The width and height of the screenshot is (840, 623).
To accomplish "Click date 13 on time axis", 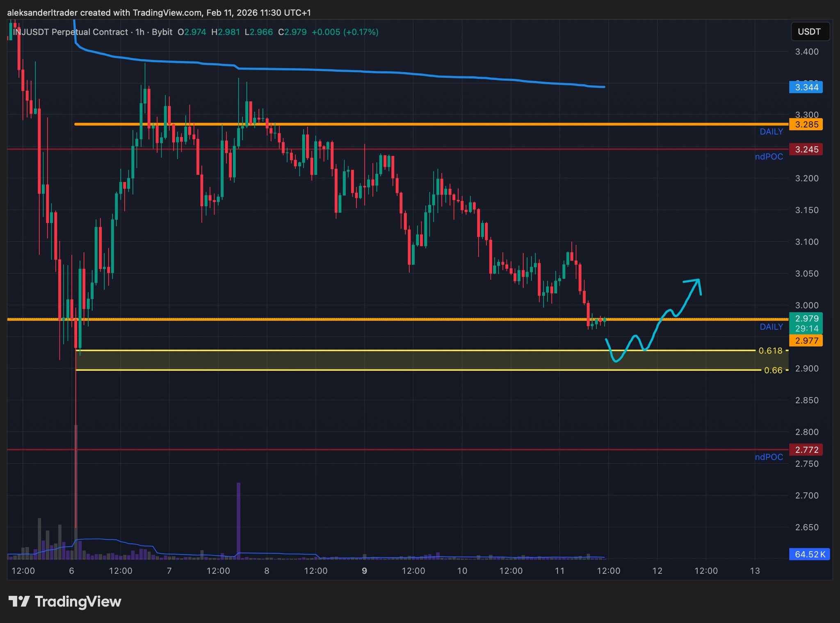I will point(755,571).
